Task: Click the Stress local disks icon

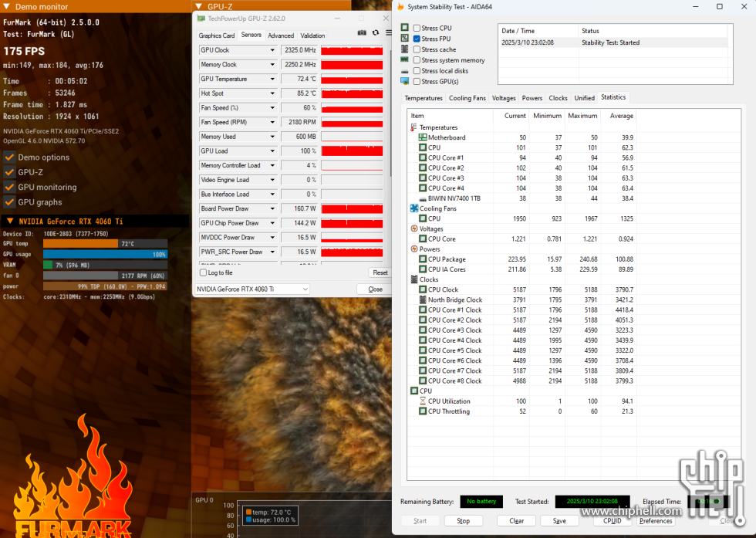Action: pos(404,71)
